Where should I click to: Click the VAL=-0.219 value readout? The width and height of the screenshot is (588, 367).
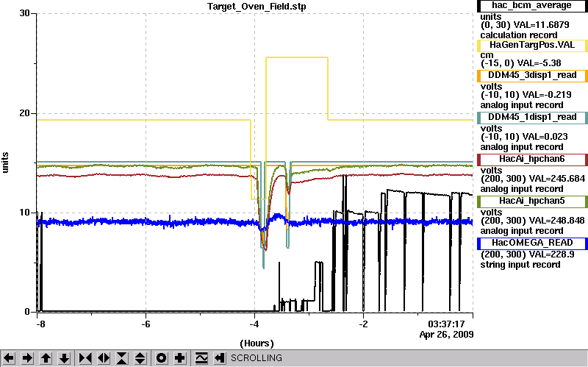point(545,95)
